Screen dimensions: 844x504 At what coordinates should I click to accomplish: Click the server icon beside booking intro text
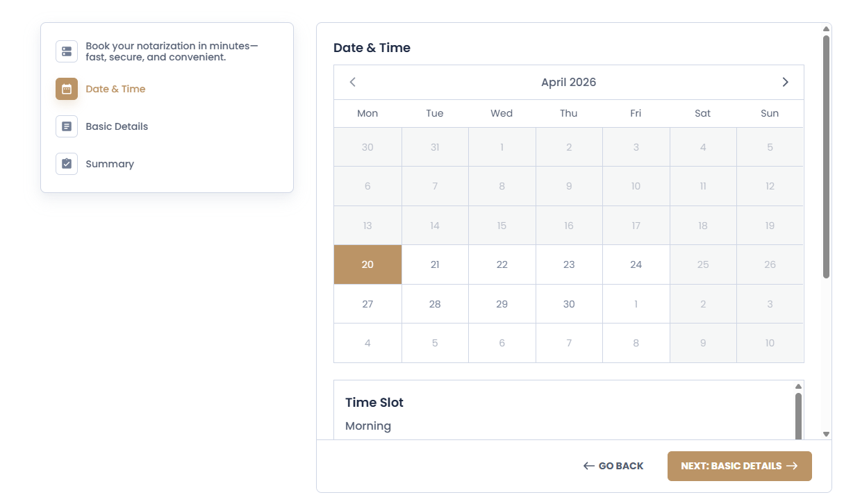tap(67, 51)
